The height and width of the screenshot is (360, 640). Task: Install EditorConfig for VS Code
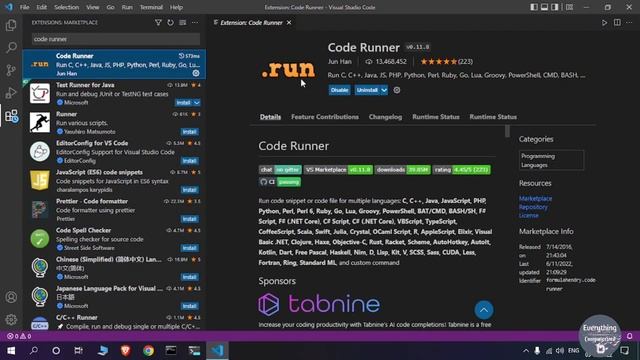pos(190,161)
